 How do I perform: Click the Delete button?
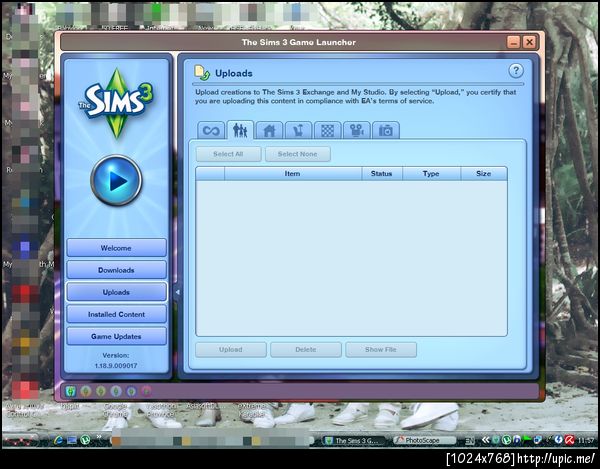[306, 350]
